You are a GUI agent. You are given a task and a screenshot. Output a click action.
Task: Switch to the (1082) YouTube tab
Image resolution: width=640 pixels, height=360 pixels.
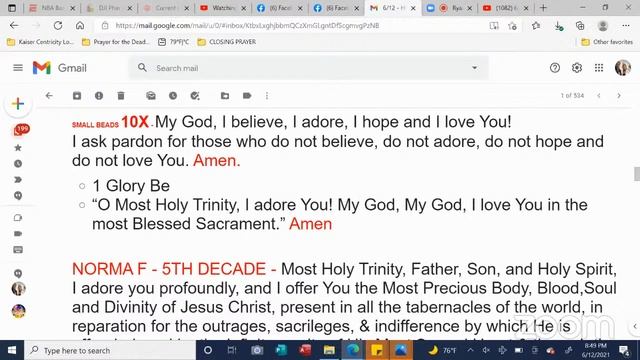coord(504,8)
